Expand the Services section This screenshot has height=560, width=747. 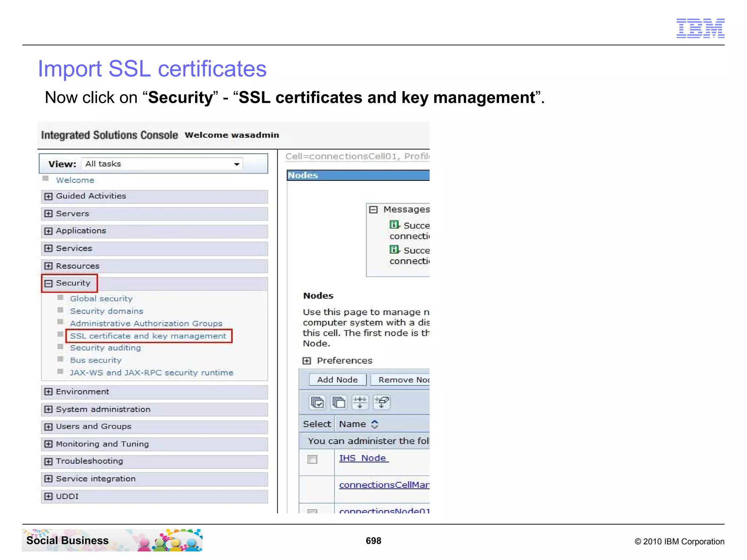[x=48, y=248]
